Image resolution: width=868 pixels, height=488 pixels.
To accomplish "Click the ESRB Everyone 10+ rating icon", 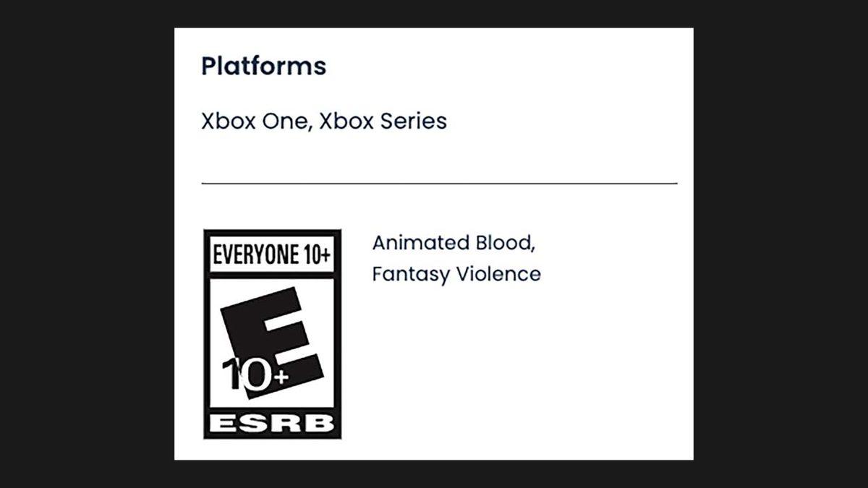I will click(272, 334).
